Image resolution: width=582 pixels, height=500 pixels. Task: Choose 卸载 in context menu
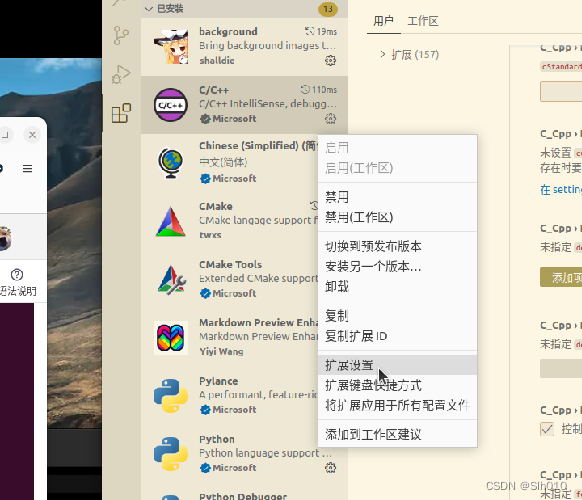tap(398, 287)
